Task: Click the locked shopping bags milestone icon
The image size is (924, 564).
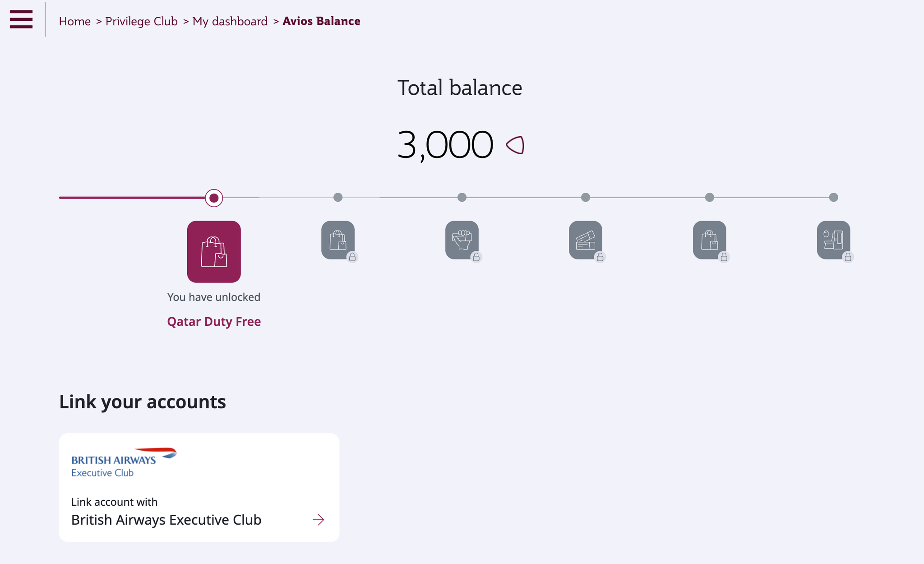Action: click(337, 240)
